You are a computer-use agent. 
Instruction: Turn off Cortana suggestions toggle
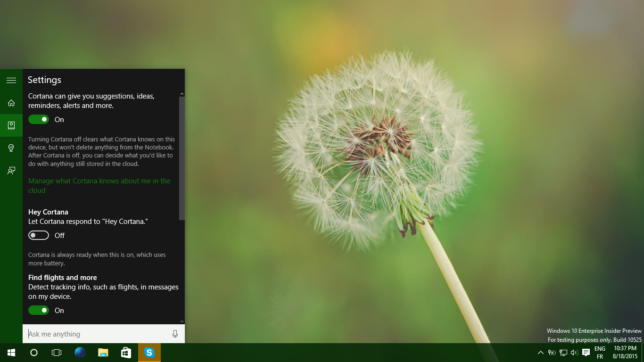coord(39,120)
